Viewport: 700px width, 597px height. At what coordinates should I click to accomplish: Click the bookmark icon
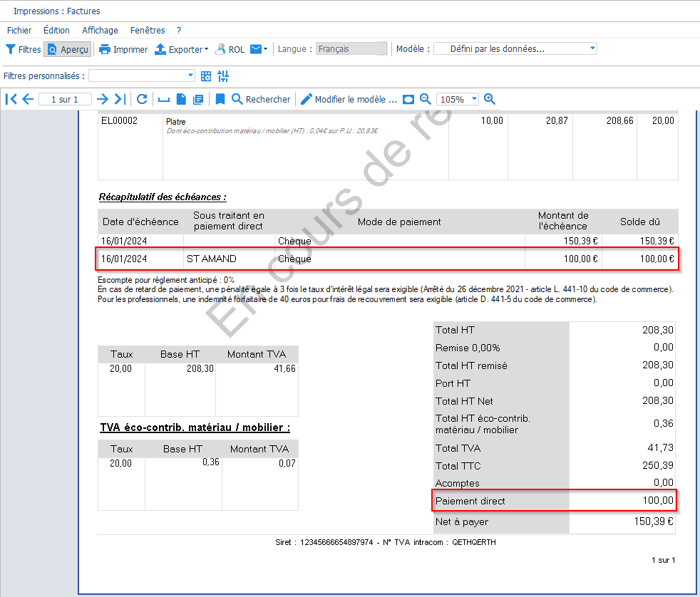[220, 99]
